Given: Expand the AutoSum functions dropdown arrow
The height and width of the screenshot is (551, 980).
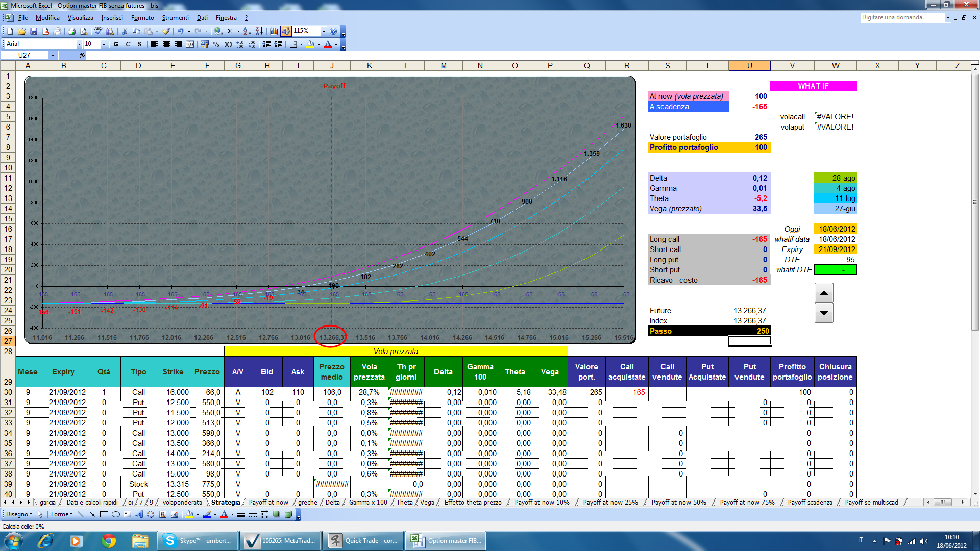Looking at the screenshot, I should 238,31.
